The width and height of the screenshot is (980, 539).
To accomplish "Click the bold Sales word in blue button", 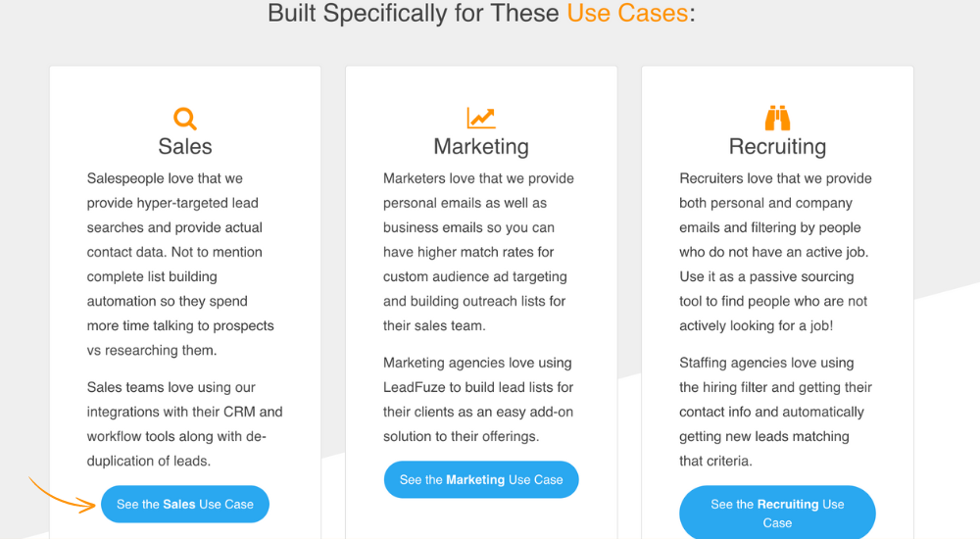I will [x=178, y=504].
